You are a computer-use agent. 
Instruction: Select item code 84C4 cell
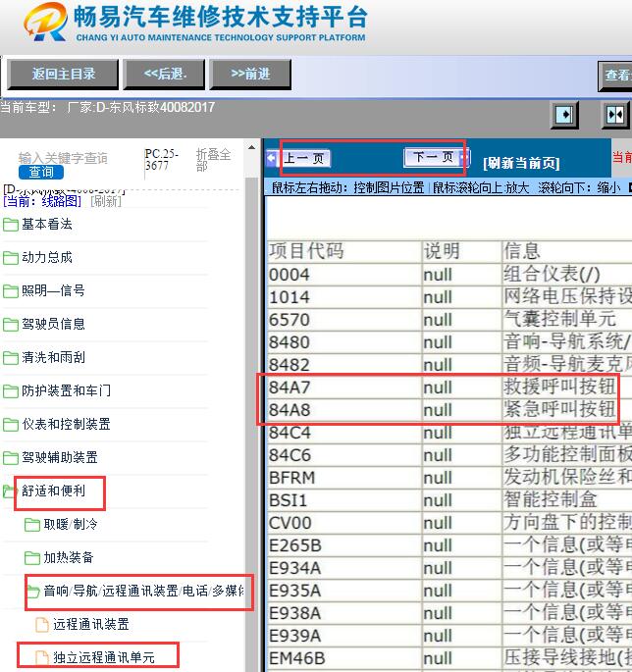344,433
